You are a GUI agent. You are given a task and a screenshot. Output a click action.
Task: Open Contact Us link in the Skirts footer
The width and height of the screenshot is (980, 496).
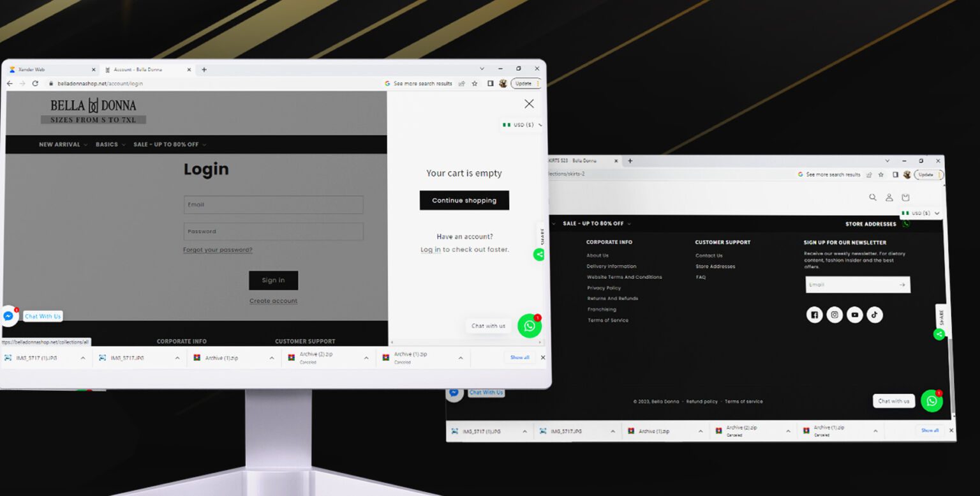click(x=709, y=256)
